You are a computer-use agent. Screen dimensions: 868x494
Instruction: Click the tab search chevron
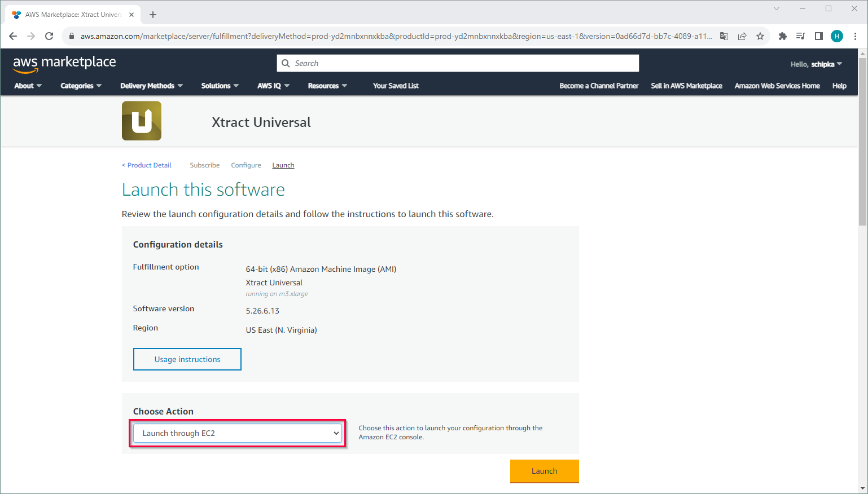click(x=777, y=8)
